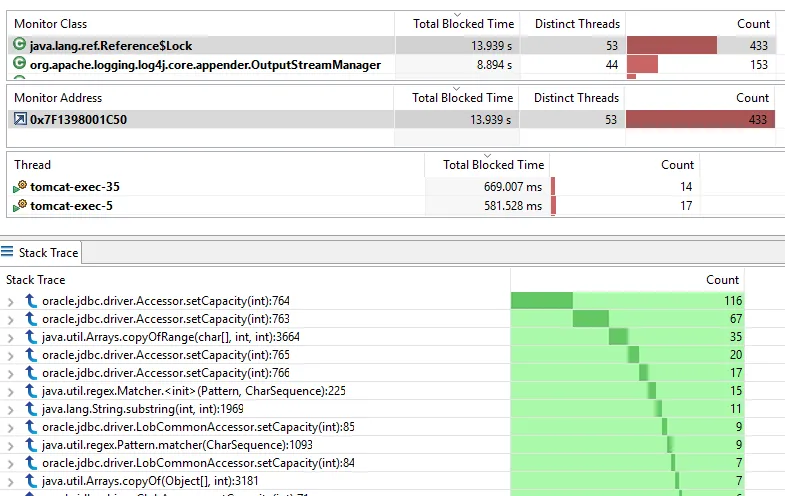Click frame arrow icon for LobCommonAccessor.setCapacity(int):85
Image resolution: width=785 pixels, height=496 pixels.
[31, 427]
